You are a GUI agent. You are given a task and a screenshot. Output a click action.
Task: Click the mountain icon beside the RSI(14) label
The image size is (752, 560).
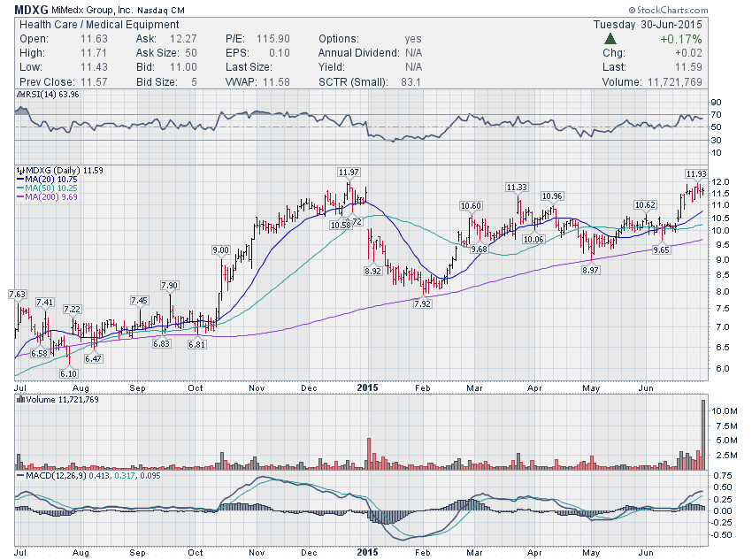click(21, 95)
